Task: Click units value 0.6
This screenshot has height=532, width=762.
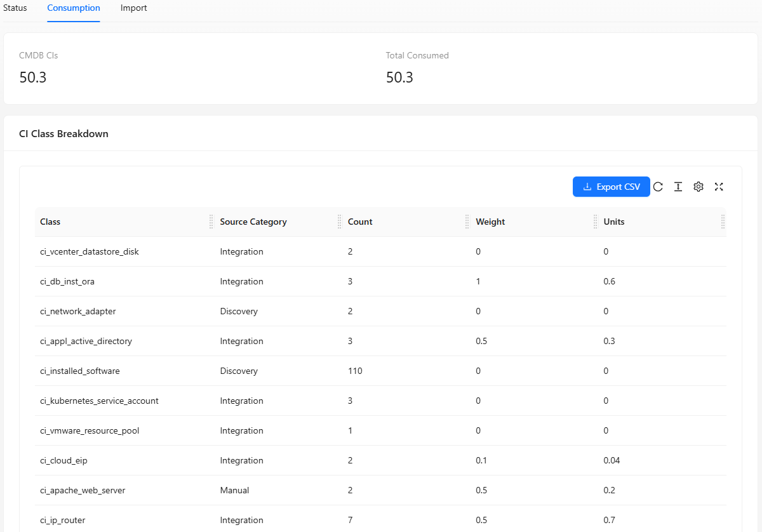Action: click(609, 281)
